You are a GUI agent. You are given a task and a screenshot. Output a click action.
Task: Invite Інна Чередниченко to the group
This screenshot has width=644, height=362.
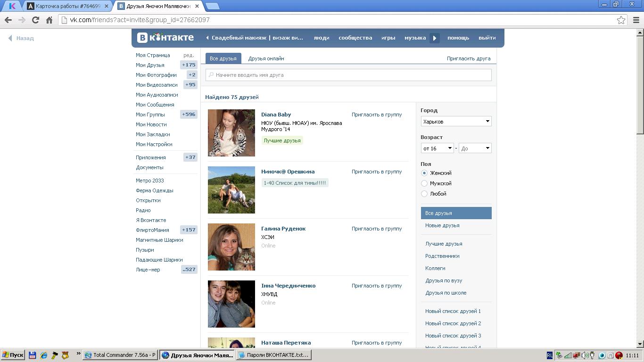click(377, 286)
